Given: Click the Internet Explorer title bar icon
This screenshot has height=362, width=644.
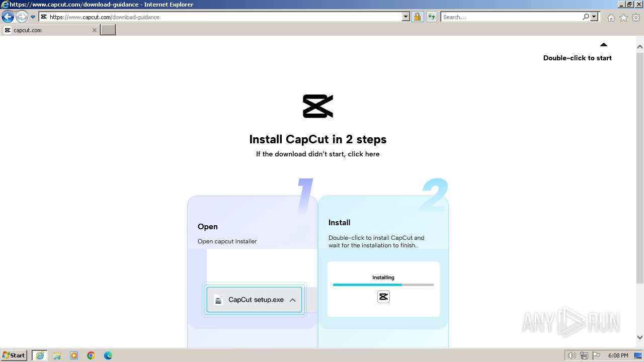Looking at the screenshot, I should pyautogui.click(x=5, y=5).
